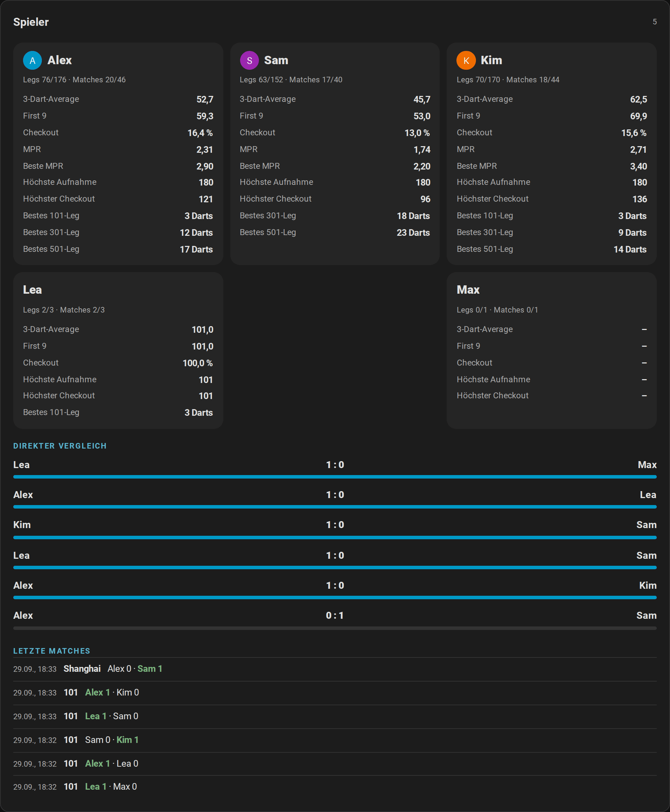Screen dimensions: 670x812
Task: Click Kim's orange avatar icon
Action: (x=466, y=60)
